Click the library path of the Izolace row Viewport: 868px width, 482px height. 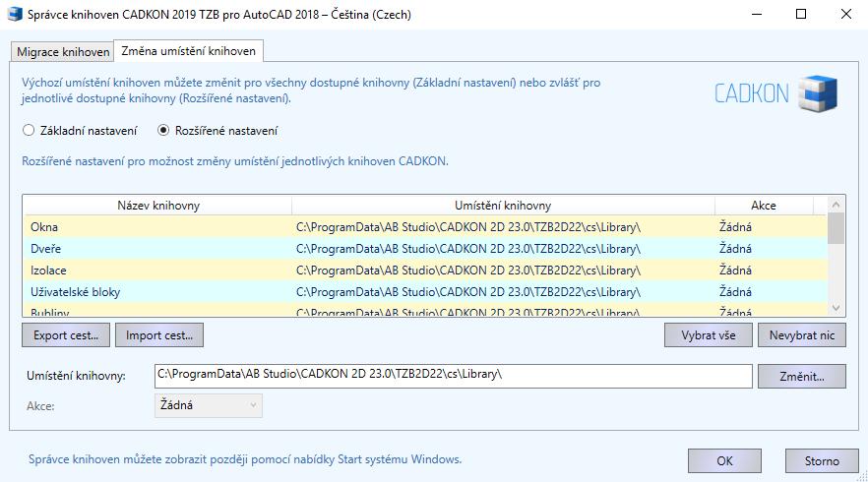point(467,271)
